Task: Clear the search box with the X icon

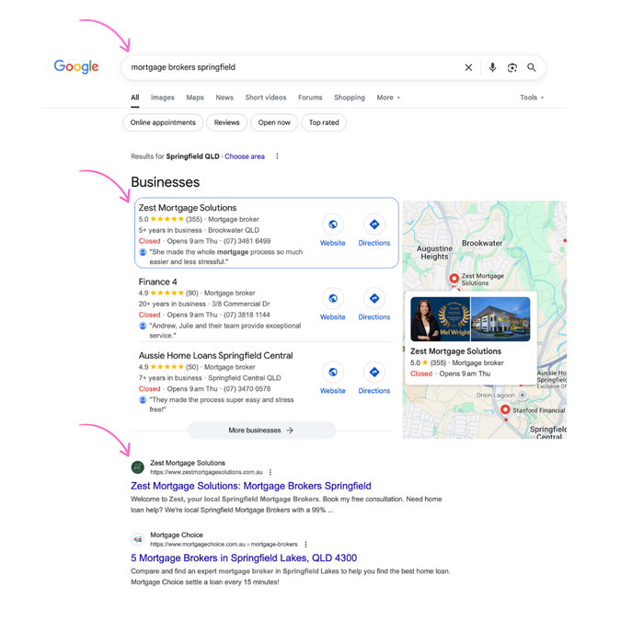Action: 468,67
